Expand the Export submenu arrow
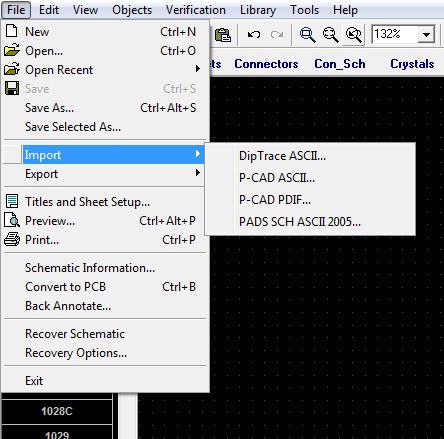Image resolution: width=444 pixels, height=439 pixels. pos(198,173)
